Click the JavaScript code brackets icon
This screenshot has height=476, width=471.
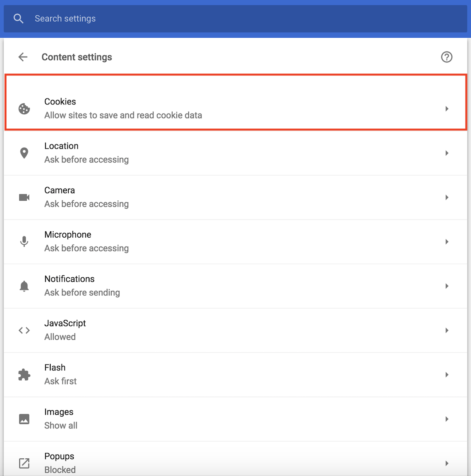[24, 330]
